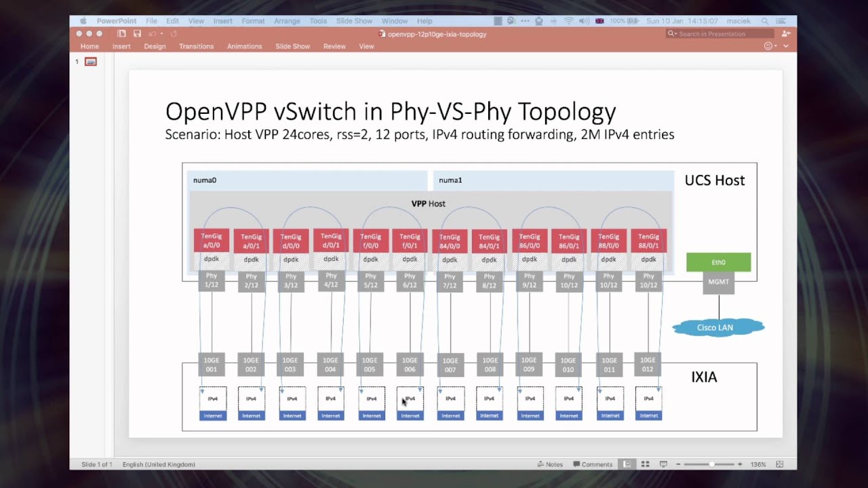Zoom out with the minus button
Image resolution: width=868 pixels, height=488 pixels.
[x=678, y=464]
